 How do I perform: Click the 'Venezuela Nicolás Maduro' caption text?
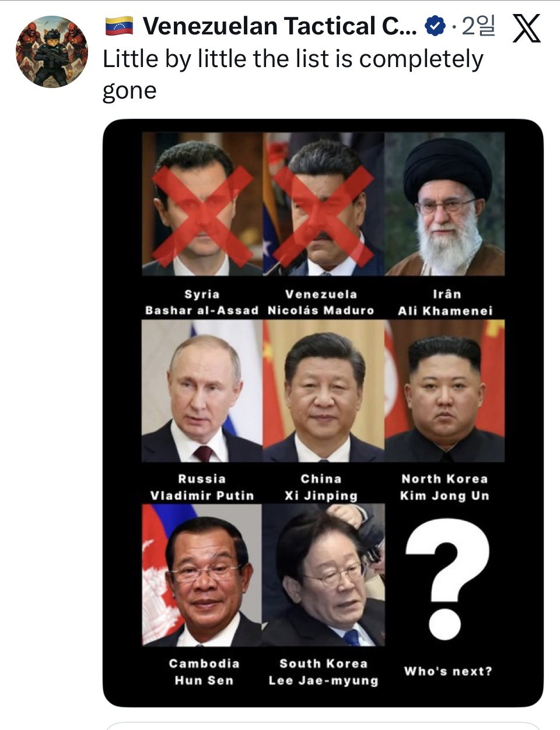tap(321, 302)
